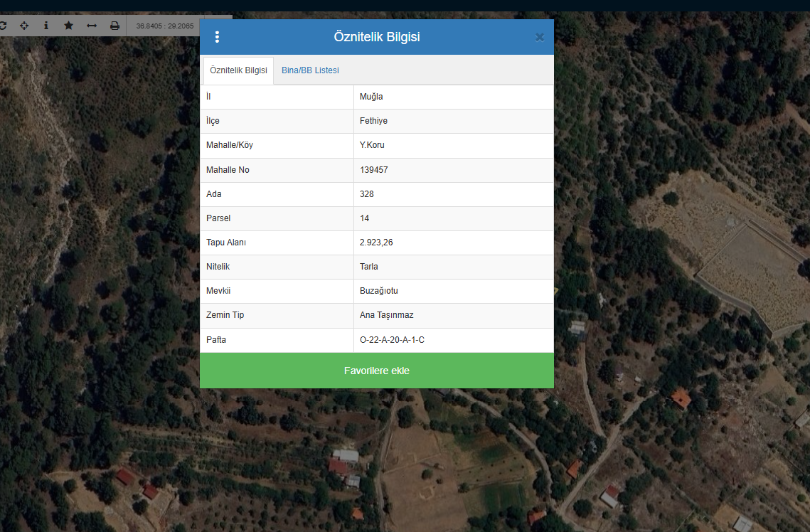
Task: Activate the crosshair locate tool
Action: (x=24, y=26)
